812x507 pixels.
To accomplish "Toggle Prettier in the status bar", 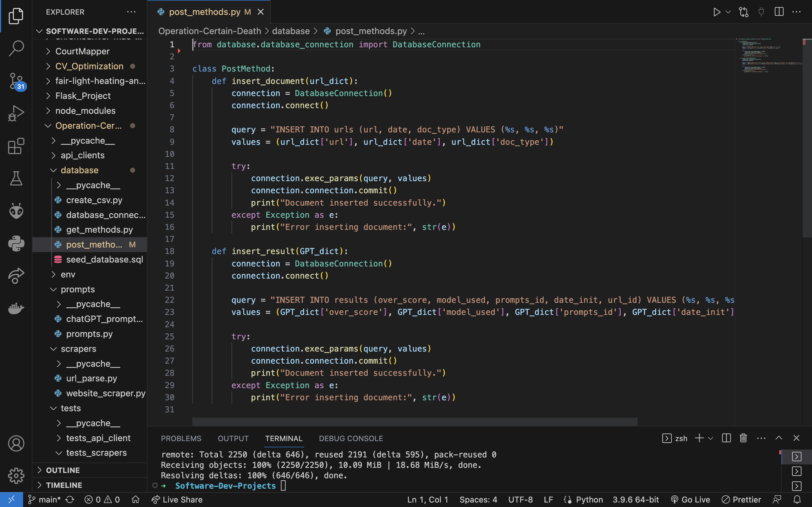I will [x=742, y=500].
